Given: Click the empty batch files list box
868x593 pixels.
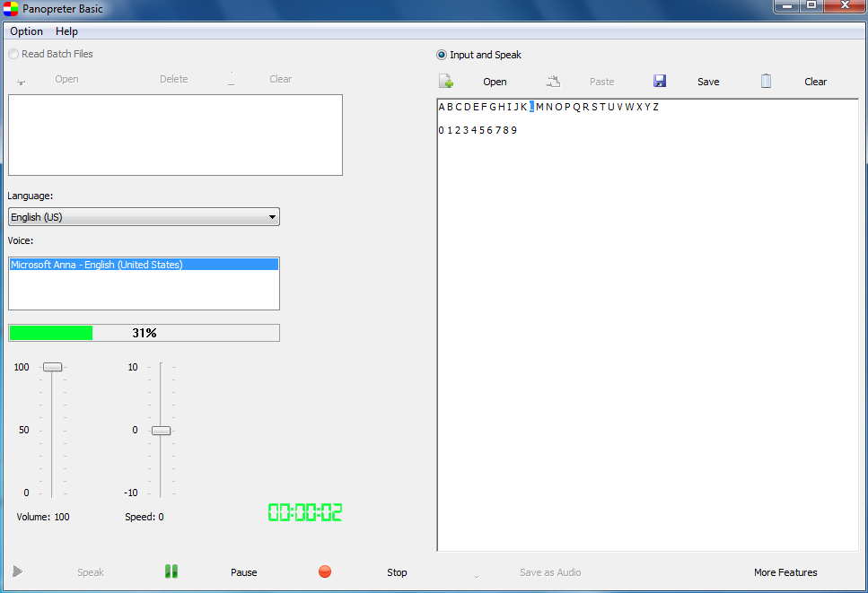Looking at the screenshot, I should click(x=175, y=135).
